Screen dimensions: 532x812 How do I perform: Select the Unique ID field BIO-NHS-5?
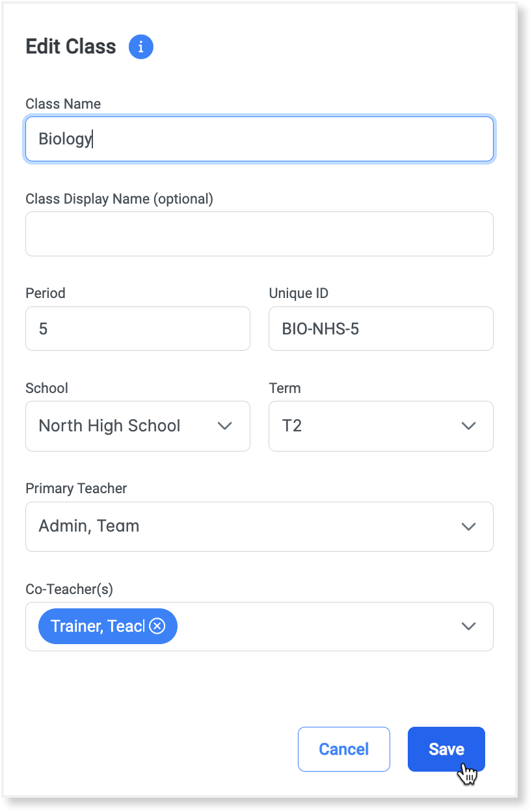pos(380,329)
